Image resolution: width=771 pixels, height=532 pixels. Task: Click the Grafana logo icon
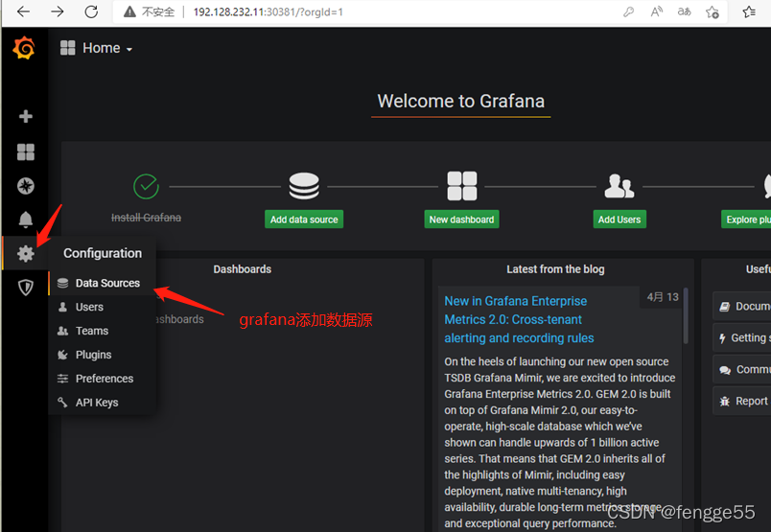pyautogui.click(x=24, y=48)
